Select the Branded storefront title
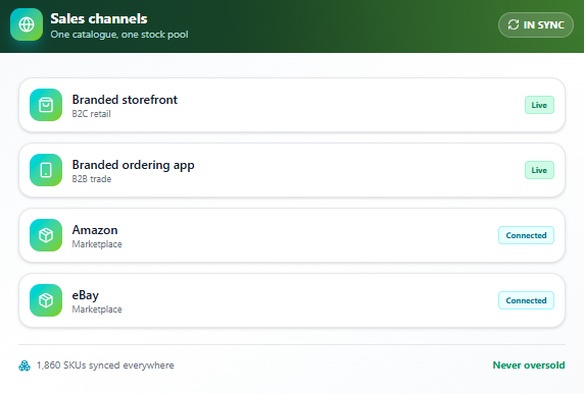Image resolution: width=584 pixels, height=394 pixels. (125, 100)
